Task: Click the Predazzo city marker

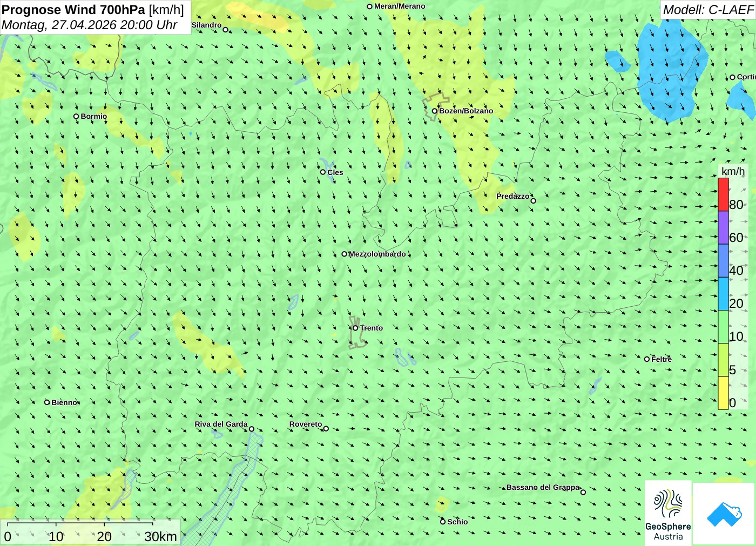Action: 534,201
